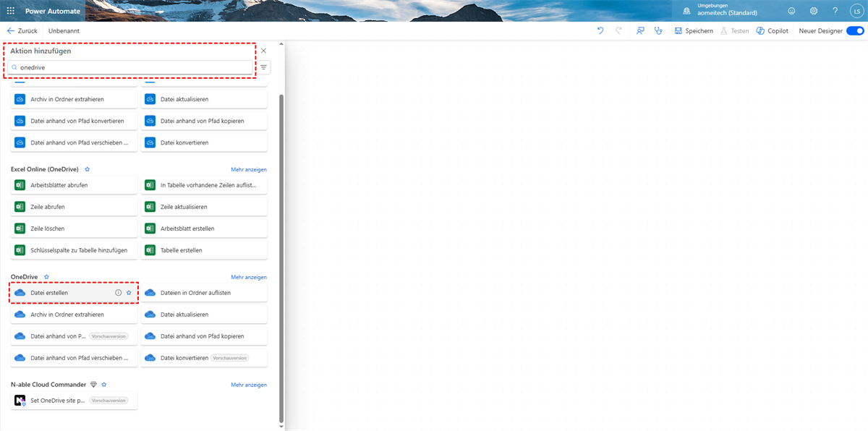Open the LS account avatar menu

pos(856,11)
